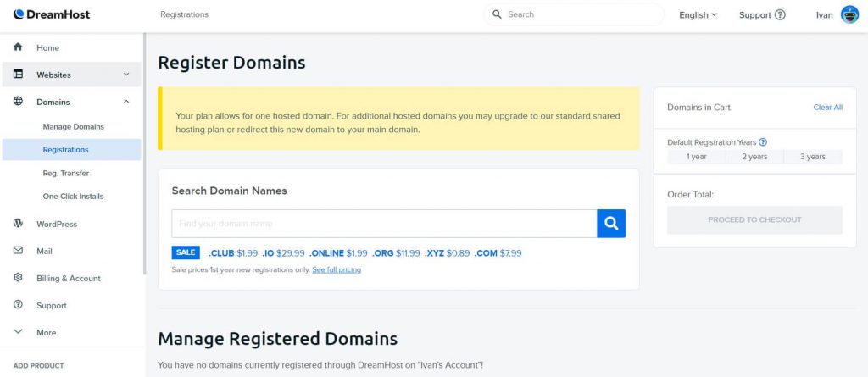Click the Support link in the header
The width and height of the screenshot is (868, 377).
(x=755, y=15)
